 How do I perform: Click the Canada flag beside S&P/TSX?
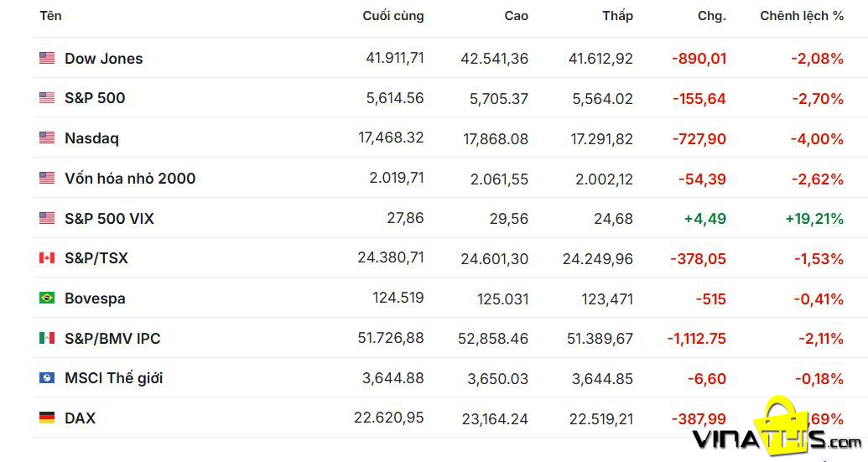click(x=47, y=258)
